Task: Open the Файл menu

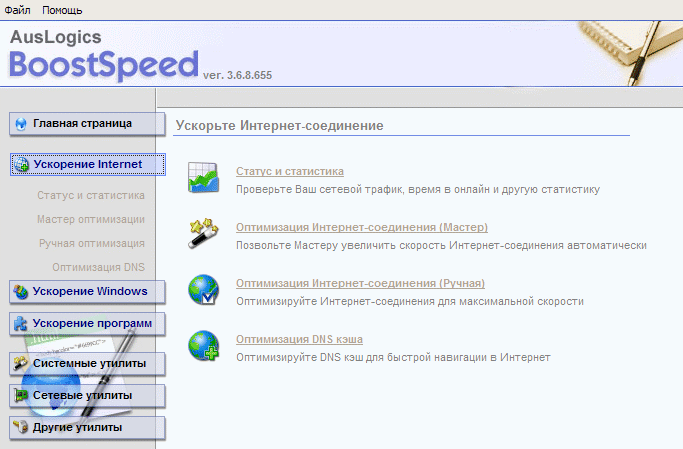Action: 17,10
